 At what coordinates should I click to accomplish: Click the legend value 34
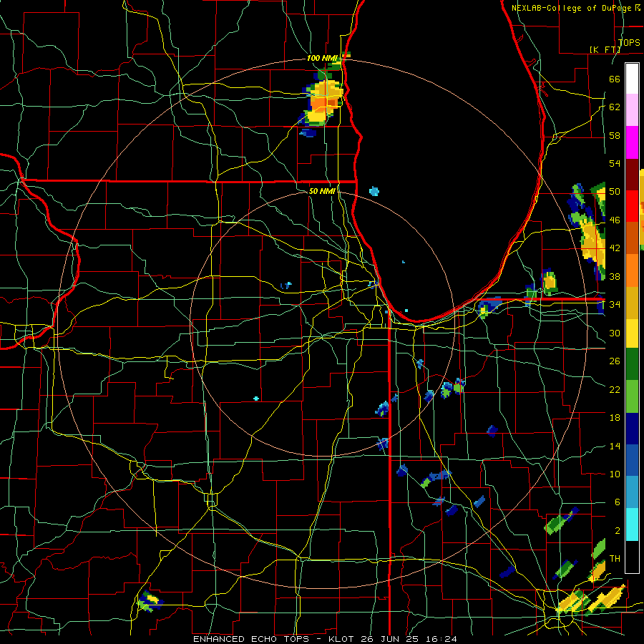click(x=615, y=304)
